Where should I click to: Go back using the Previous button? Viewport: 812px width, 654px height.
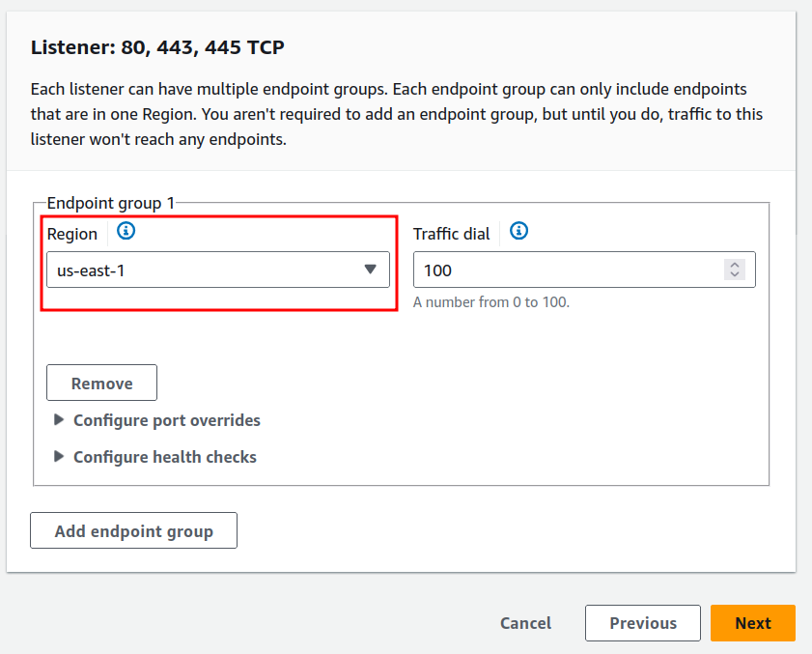[x=642, y=623]
